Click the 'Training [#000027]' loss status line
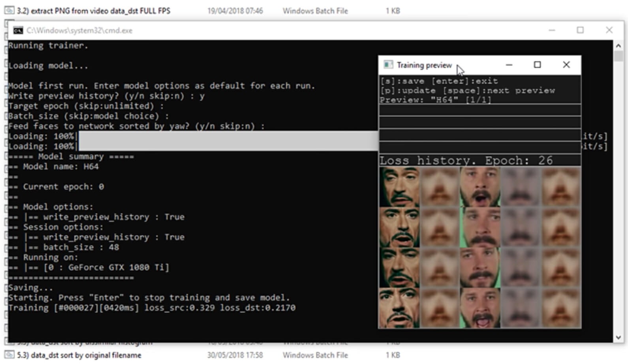The image size is (628, 364). 152,308
